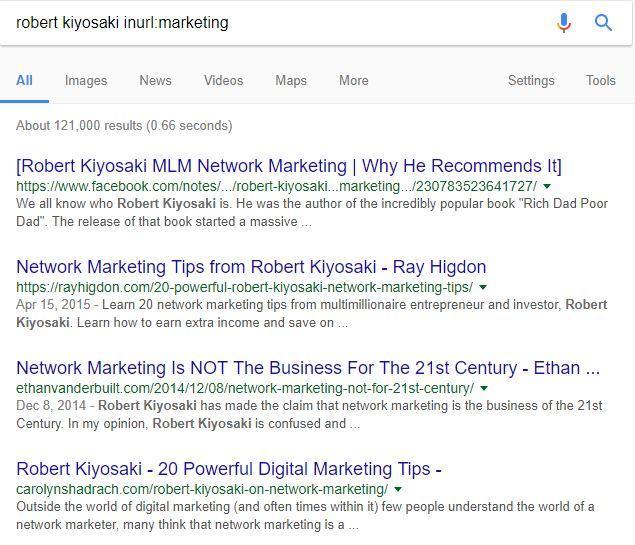Expand dropdown arrow beside the facebook.com URL
Image resolution: width=635 pixels, height=545 pixels.
pos(547,186)
